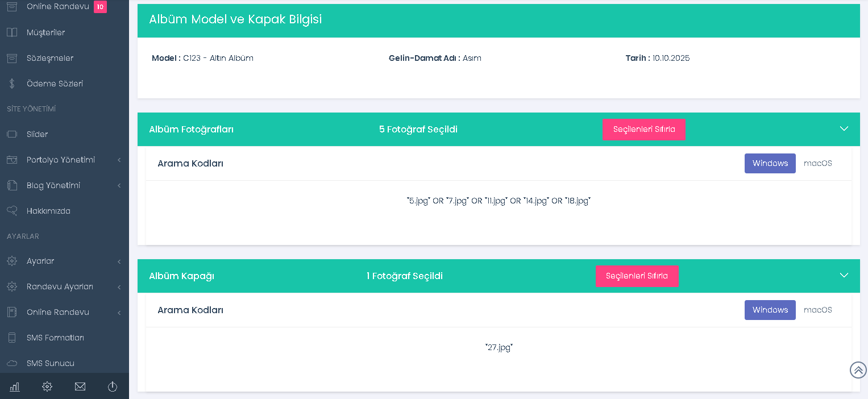Click the scroll-to-top double chevron icon
Image resolution: width=868 pixels, height=399 pixels.
click(858, 370)
